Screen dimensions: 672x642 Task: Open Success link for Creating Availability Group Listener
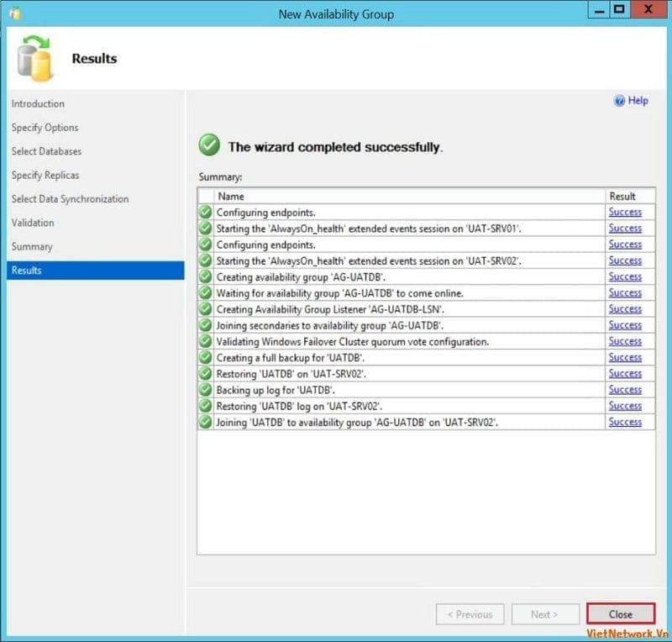click(x=625, y=309)
